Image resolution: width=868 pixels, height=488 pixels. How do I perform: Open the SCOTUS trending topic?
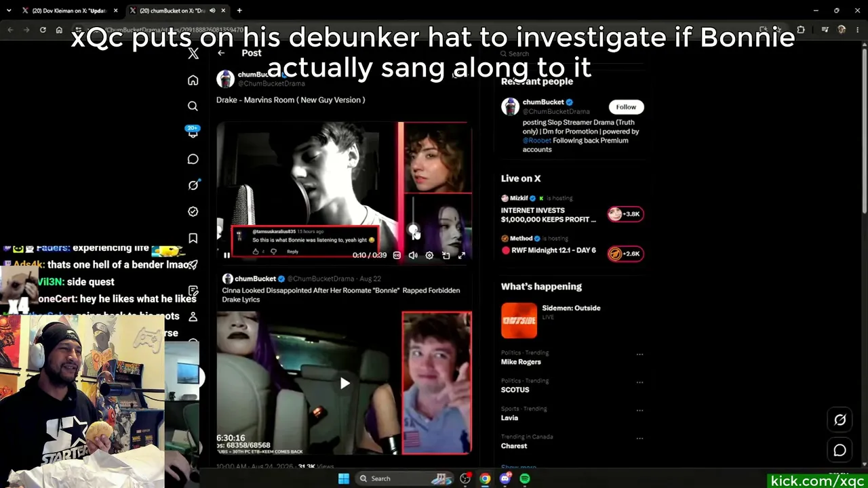(515, 390)
